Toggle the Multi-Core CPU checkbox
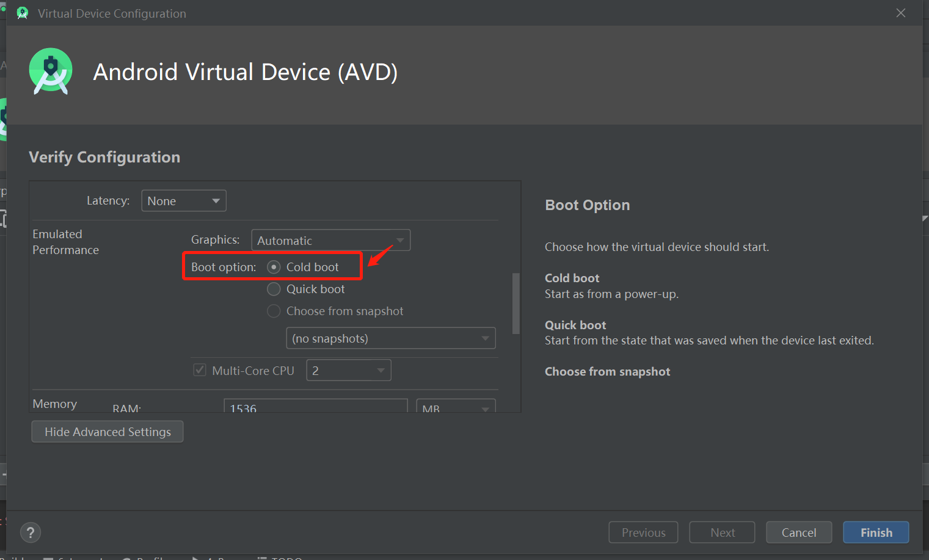The width and height of the screenshot is (929, 560). pos(200,370)
